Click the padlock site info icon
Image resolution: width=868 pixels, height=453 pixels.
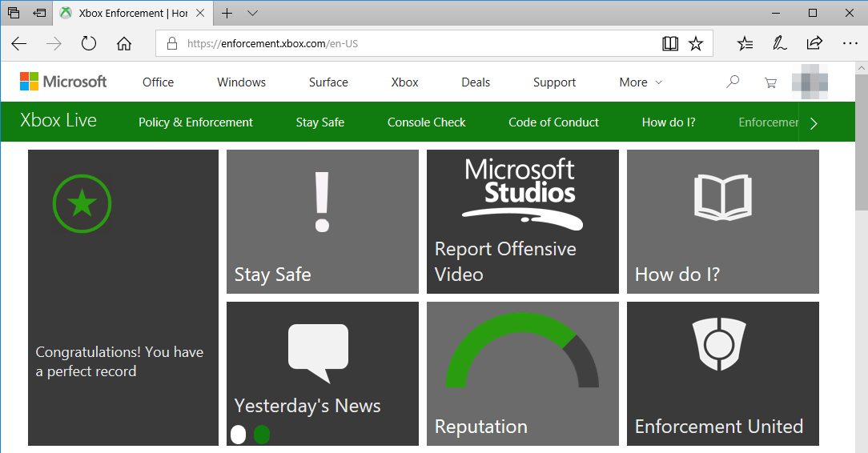pyautogui.click(x=172, y=43)
